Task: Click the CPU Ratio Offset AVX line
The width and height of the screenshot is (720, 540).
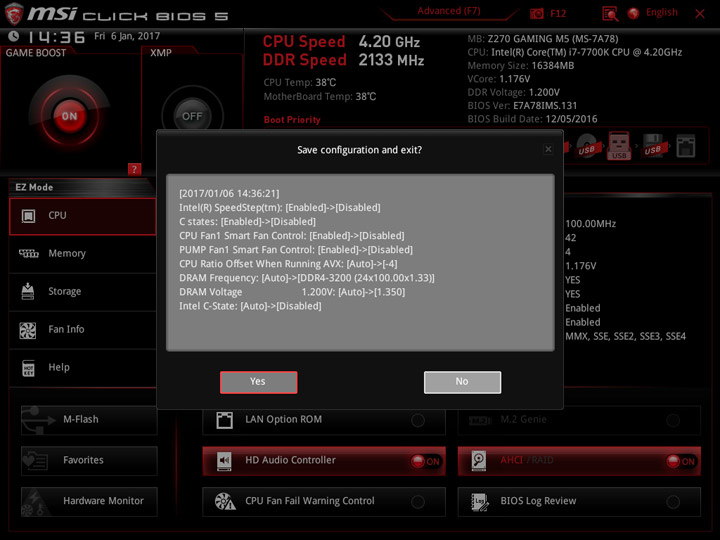Action: [288, 264]
